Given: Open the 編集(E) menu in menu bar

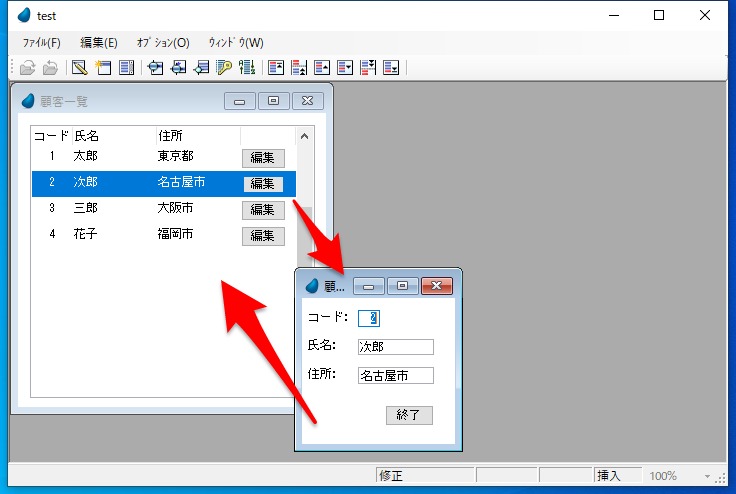Looking at the screenshot, I should 98,42.
